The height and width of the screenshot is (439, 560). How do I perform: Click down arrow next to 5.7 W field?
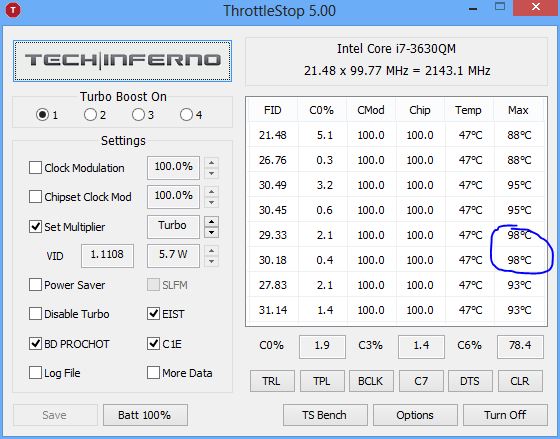pyautogui.click(x=211, y=261)
